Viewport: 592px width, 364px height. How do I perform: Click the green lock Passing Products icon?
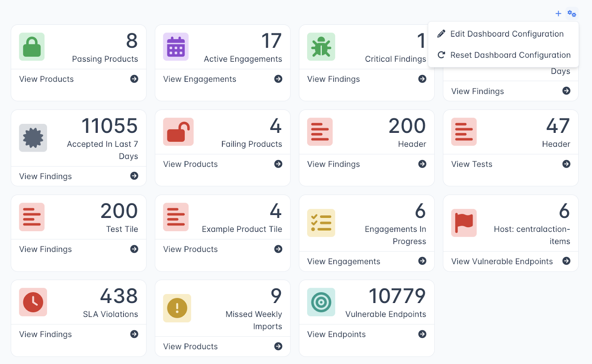click(x=32, y=47)
